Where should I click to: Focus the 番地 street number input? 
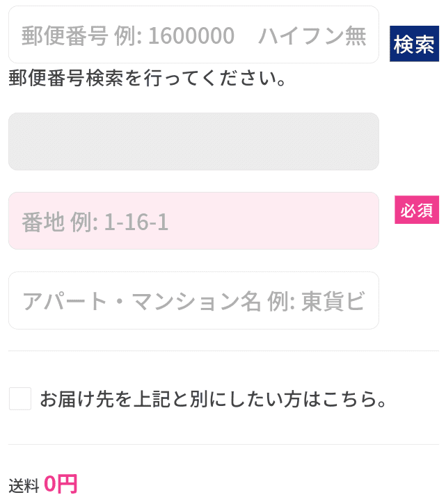[193, 221]
